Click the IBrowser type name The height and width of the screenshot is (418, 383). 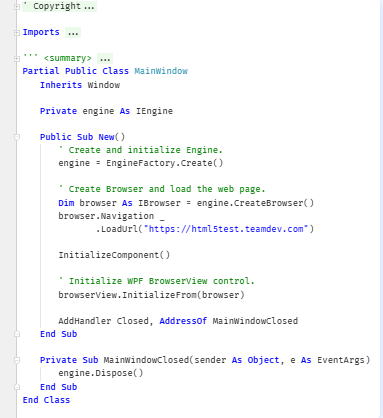click(159, 203)
